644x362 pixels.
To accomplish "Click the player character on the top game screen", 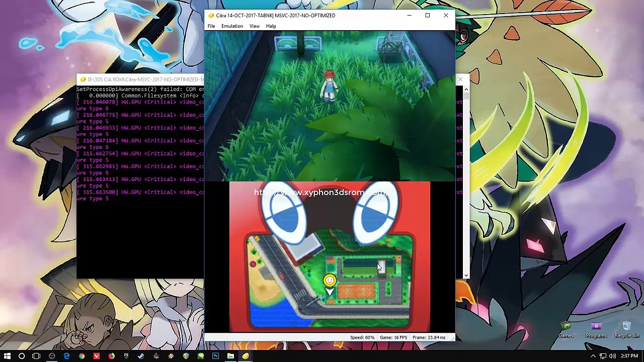I will [330, 85].
